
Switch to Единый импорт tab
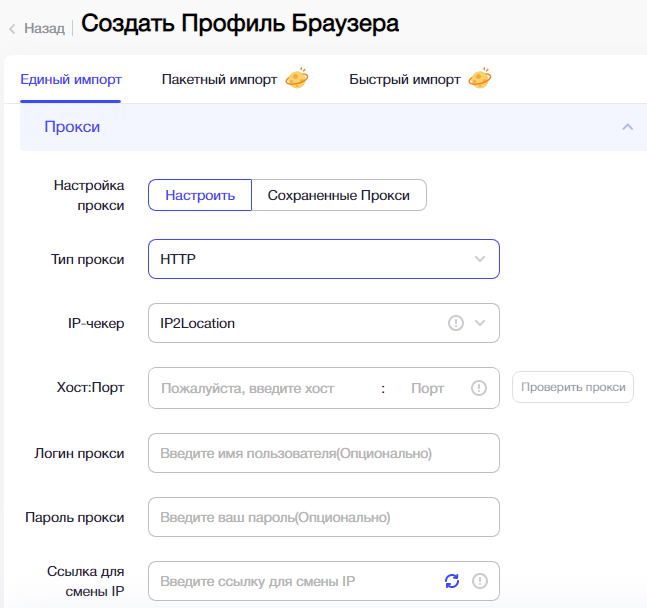(x=71, y=79)
